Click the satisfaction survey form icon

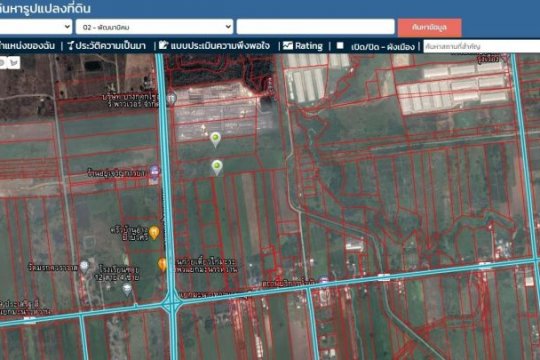tap(164, 45)
